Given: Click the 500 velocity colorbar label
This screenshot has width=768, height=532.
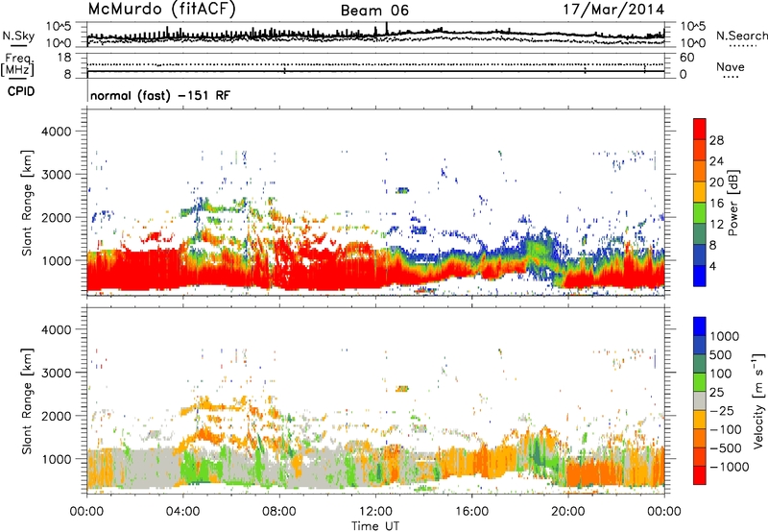Looking at the screenshot, I should pos(721,354).
